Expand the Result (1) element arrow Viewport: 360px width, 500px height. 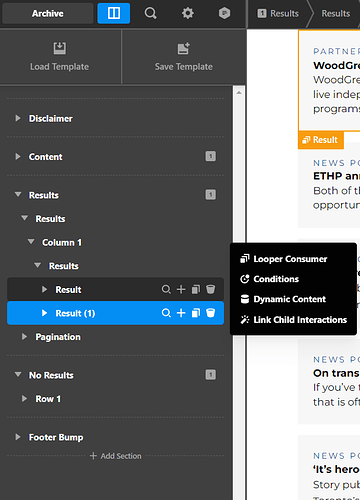coord(44,313)
